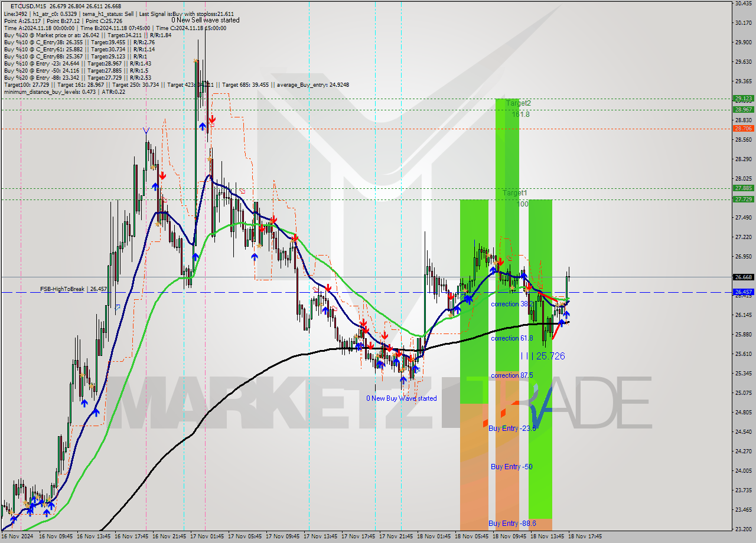Click the Target1 label

coord(515,193)
